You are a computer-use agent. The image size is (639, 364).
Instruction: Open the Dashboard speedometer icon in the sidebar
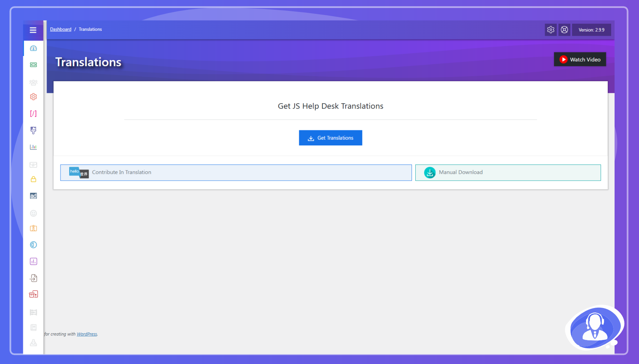tap(33, 48)
